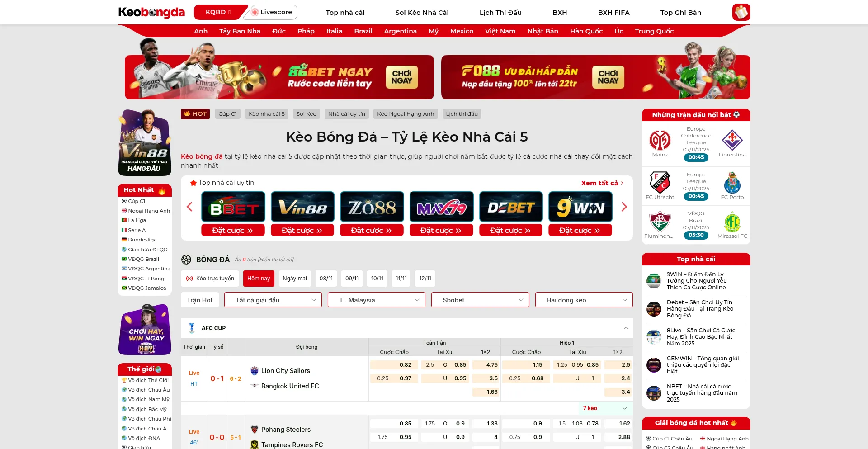The height and width of the screenshot is (449, 868).
Task: Click the 8Live article avatar icon
Action: tap(654, 337)
